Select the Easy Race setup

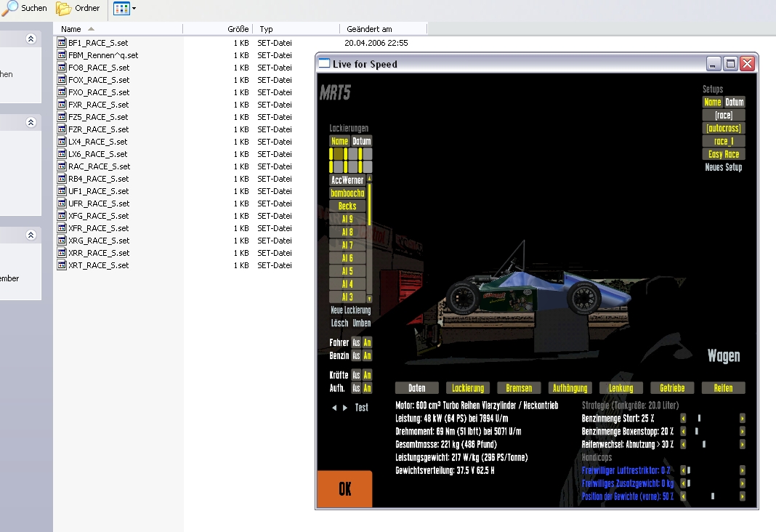[x=724, y=154]
